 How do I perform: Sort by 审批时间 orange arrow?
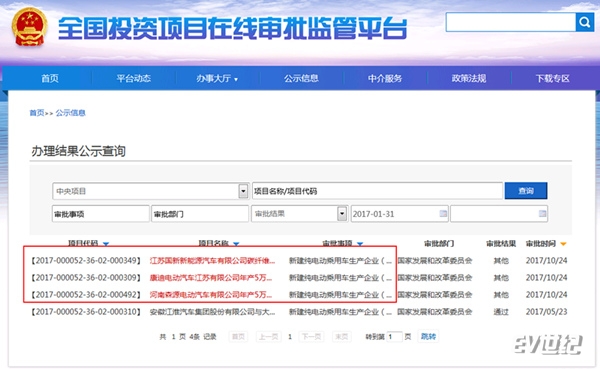[563, 244]
